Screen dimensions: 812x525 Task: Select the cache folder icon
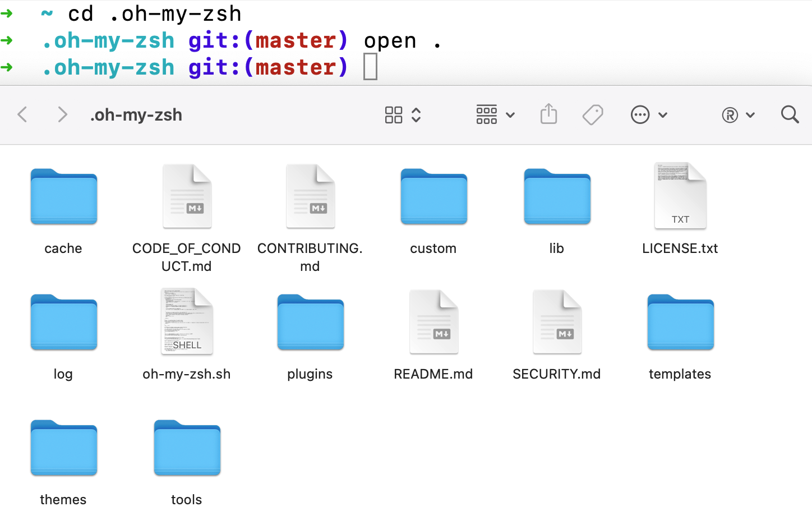click(x=64, y=196)
